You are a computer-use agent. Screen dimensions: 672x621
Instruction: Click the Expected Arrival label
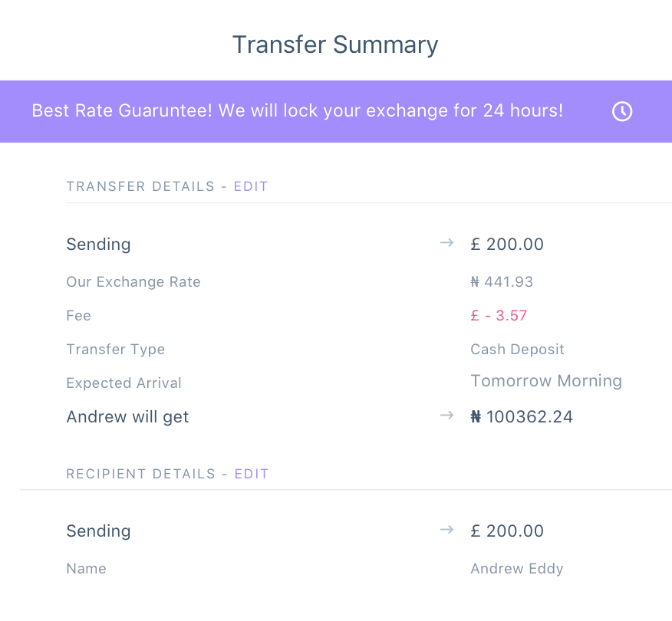click(x=124, y=383)
